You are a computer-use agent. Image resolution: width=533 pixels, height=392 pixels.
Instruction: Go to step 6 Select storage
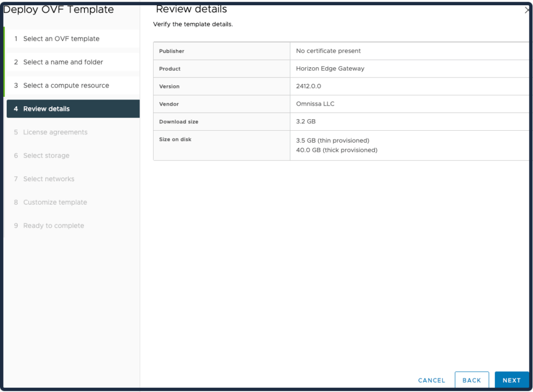tap(73, 156)
